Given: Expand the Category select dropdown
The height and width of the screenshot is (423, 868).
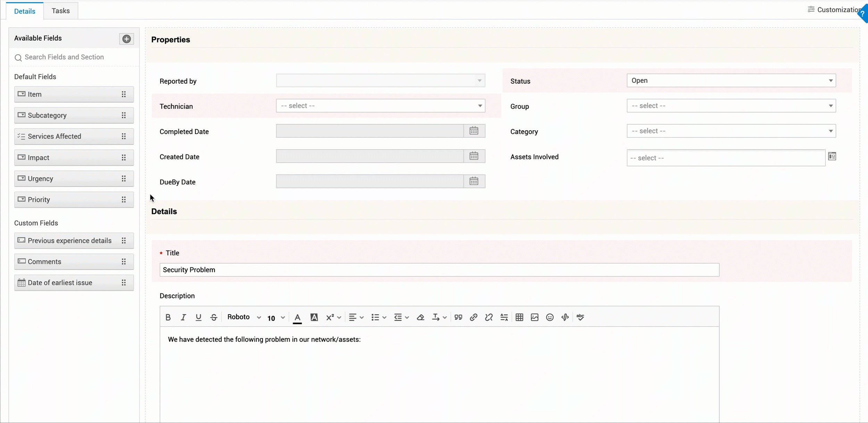Looking at the screenshot, I should pos(731,131).
